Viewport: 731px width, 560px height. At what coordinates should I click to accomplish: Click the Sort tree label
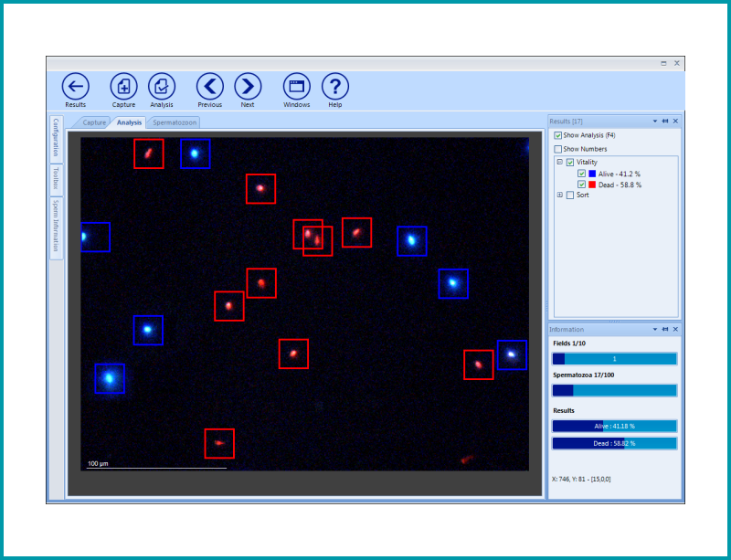tap(582, 195)
